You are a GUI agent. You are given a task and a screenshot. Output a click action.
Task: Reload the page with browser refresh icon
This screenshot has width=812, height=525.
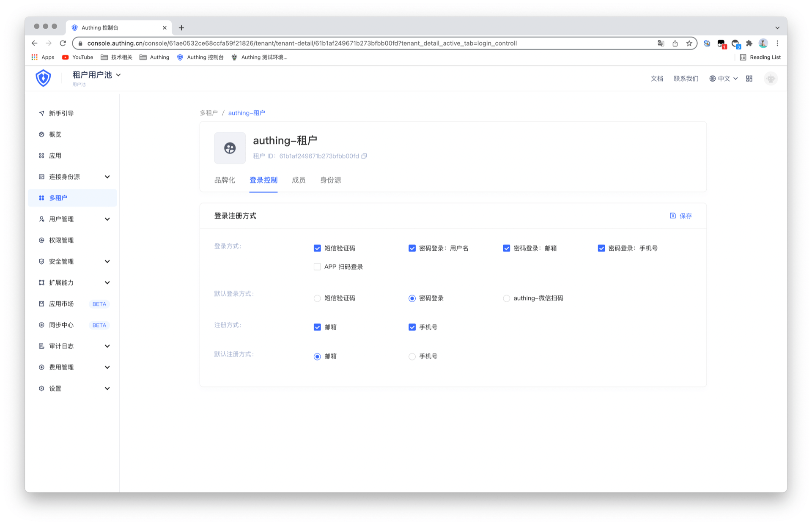(x=63, y=43)
